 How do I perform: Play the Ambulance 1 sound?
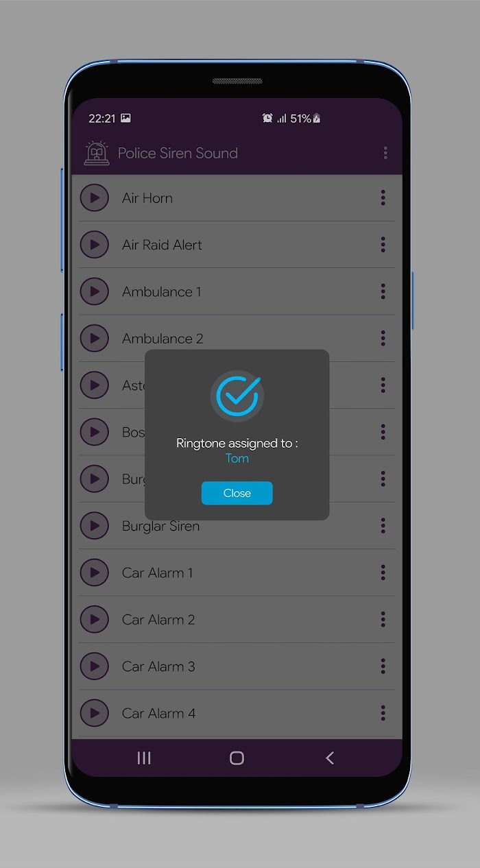coord(95,291)
